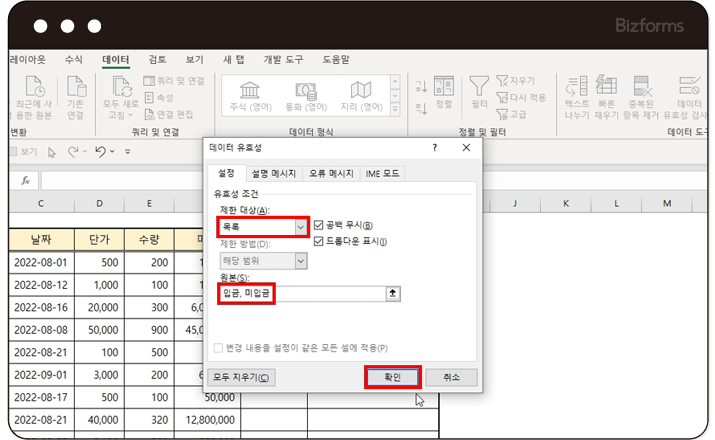
Task: Select the 지리 (영어) data type
Action: [361, 96]
